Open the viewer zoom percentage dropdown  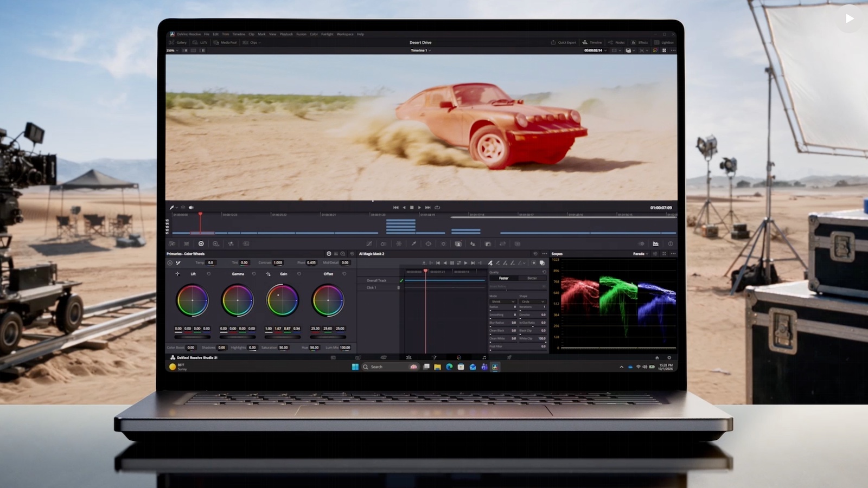tap(171, 50)
